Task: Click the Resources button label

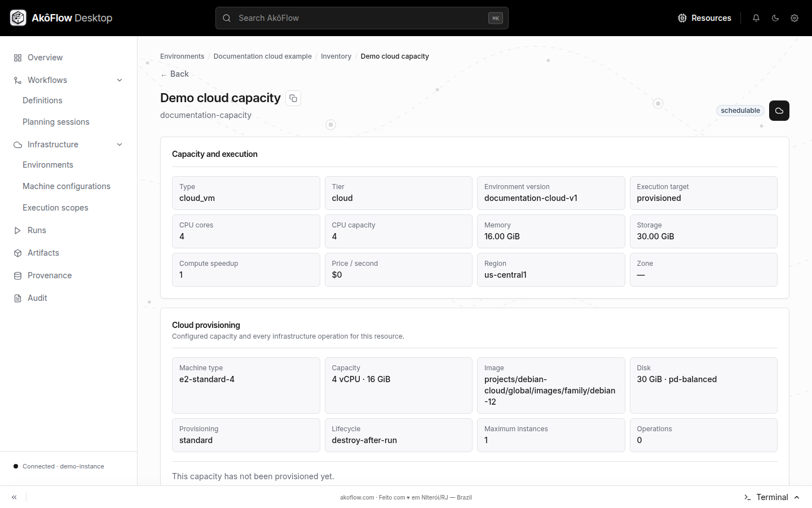Action: point(711,18)
